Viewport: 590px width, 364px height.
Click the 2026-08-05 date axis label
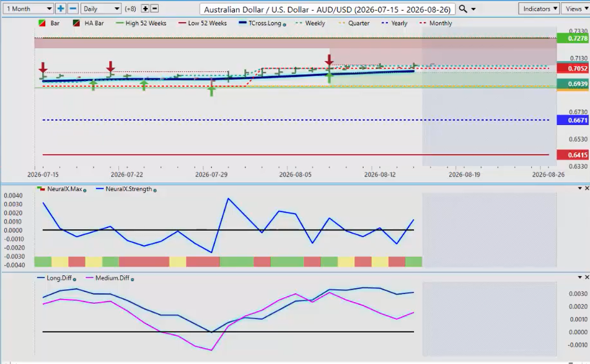click(296, 175)
